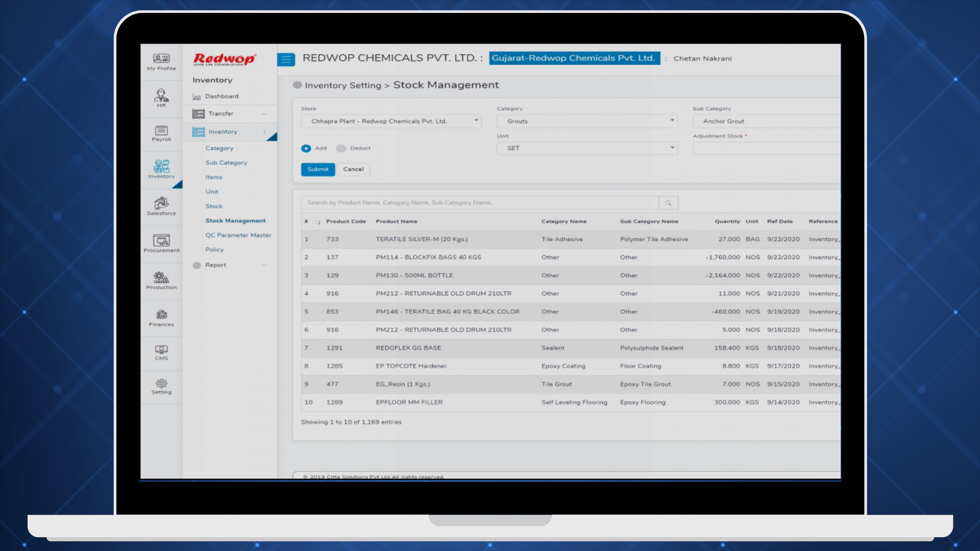The image size is (980, 551).
Task: Click the Cancel button
Action: click(x=353, y=169)
